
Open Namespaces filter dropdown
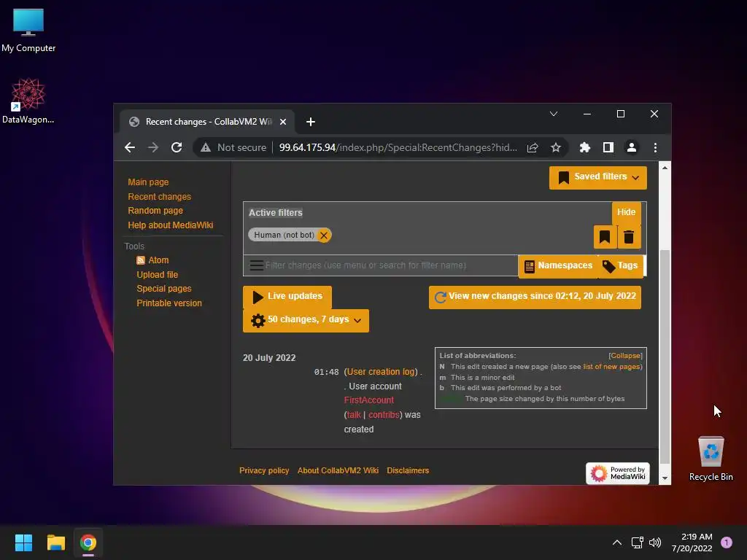coord(558,265)
